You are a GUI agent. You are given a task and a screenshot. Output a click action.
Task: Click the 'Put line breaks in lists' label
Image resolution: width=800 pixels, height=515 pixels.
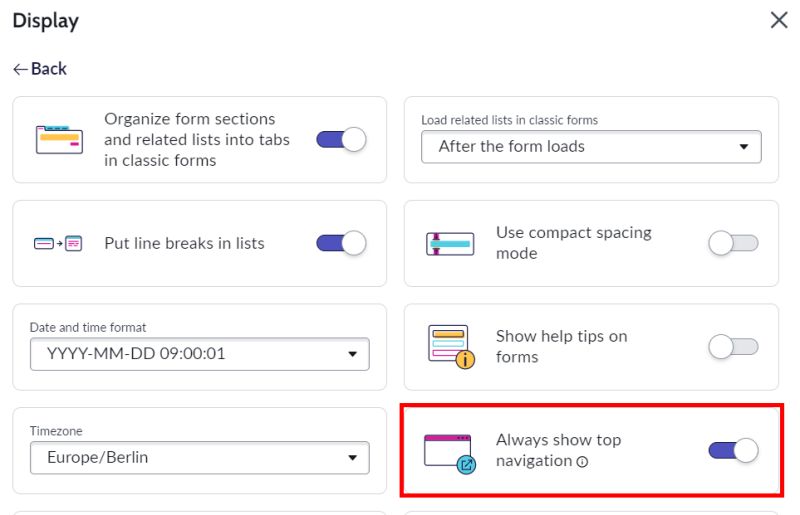(184, 243)
